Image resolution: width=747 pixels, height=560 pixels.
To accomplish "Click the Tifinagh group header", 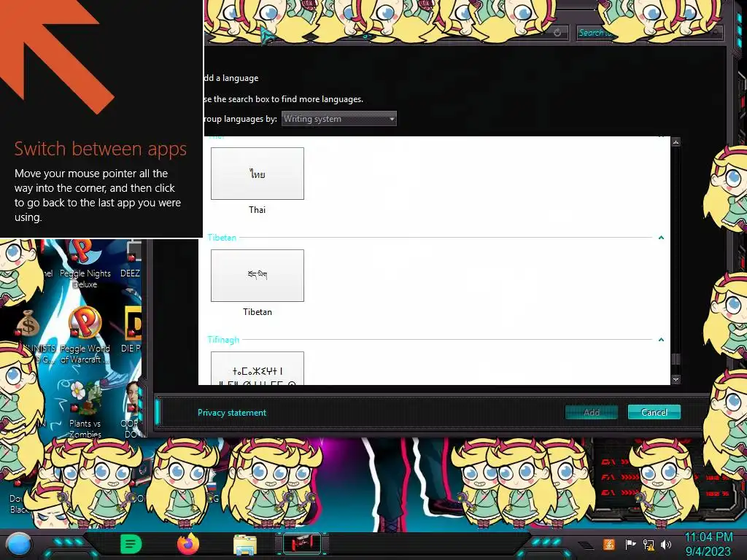I will click(223, 340).
